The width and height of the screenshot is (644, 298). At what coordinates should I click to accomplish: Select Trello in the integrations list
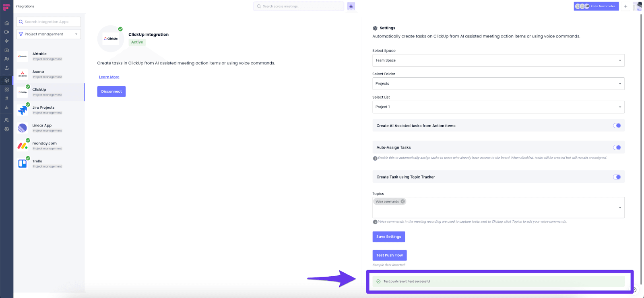49,163
